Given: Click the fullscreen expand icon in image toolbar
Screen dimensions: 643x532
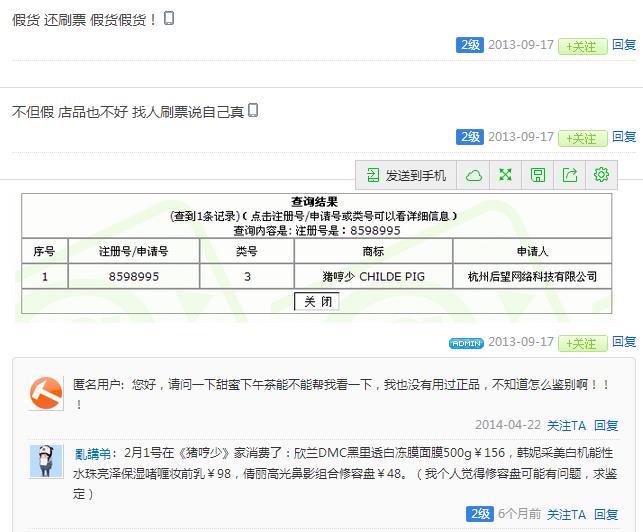Looking at the screenshot, I should click(x=506, y=175).
